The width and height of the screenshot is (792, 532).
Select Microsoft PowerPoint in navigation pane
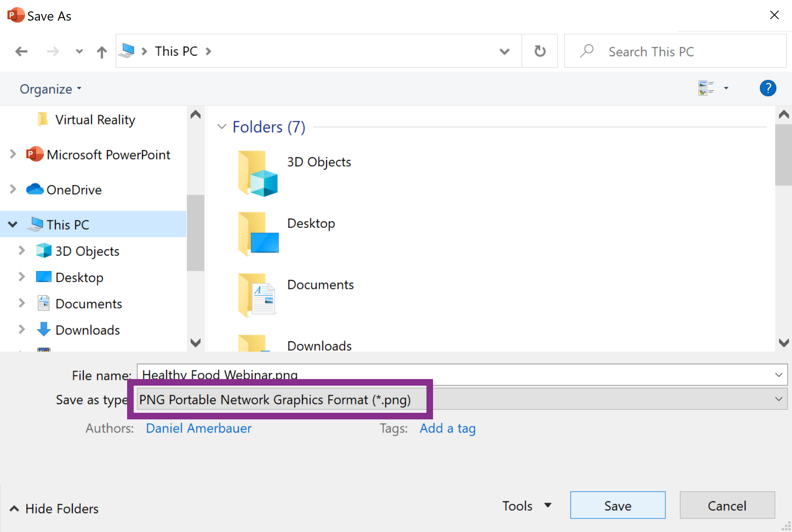[108, 155]
